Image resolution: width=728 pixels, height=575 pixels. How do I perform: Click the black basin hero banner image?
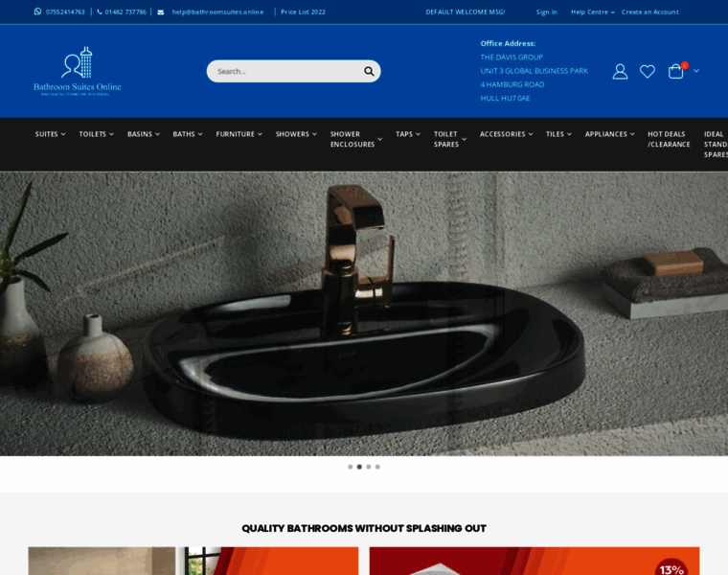364,314
